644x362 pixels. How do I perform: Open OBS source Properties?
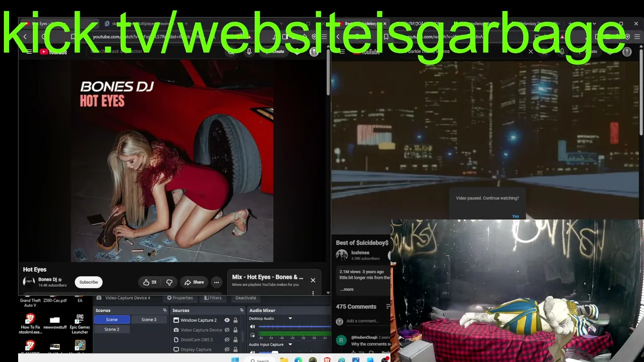click(180, 298)
